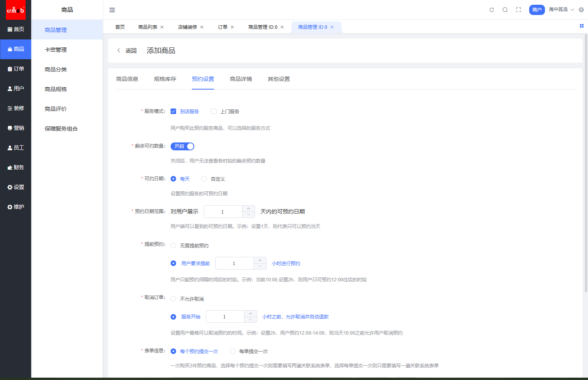Open the 用户 management section

coord(16,88)
